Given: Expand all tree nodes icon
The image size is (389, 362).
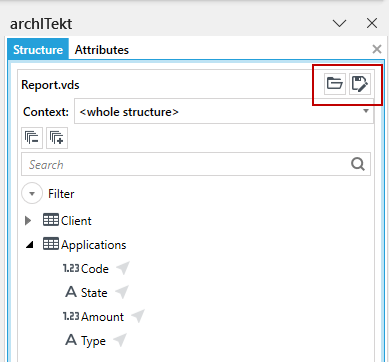Looking at the screenshot, I should coord(57,138).
